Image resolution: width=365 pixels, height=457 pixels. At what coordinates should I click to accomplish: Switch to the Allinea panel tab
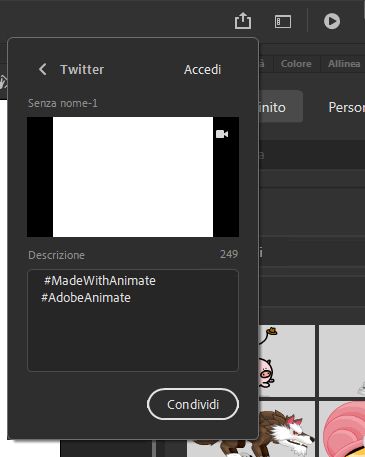344,63
